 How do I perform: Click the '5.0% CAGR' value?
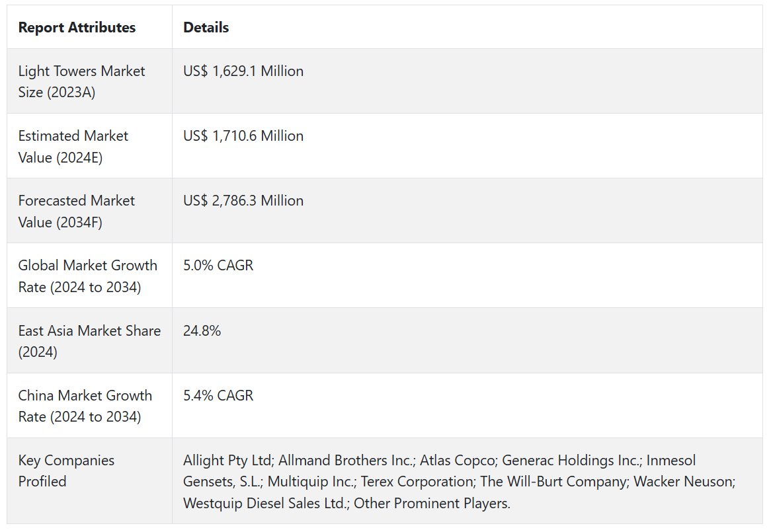pyautogui.click(x=218, y=266)
